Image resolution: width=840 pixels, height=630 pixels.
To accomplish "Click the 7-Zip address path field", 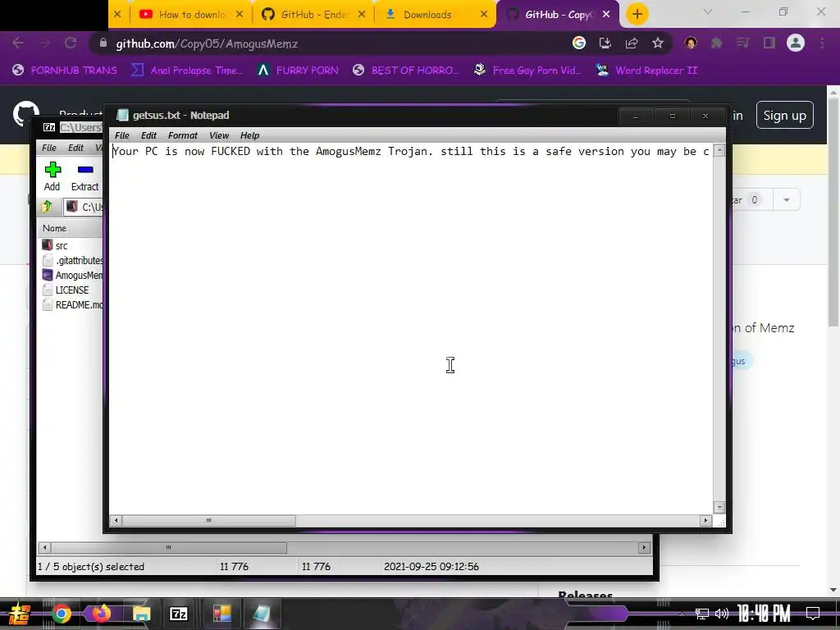I will tap(84, 207).
